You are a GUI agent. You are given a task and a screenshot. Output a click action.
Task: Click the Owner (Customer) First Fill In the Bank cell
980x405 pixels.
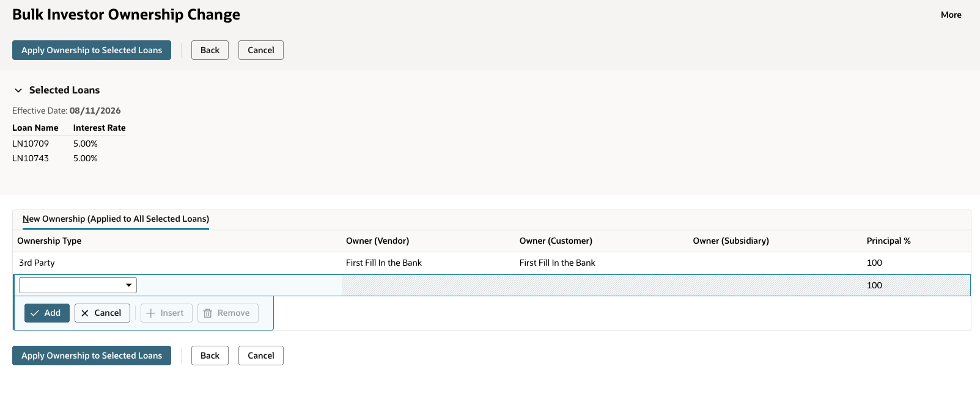click(558, 263)
